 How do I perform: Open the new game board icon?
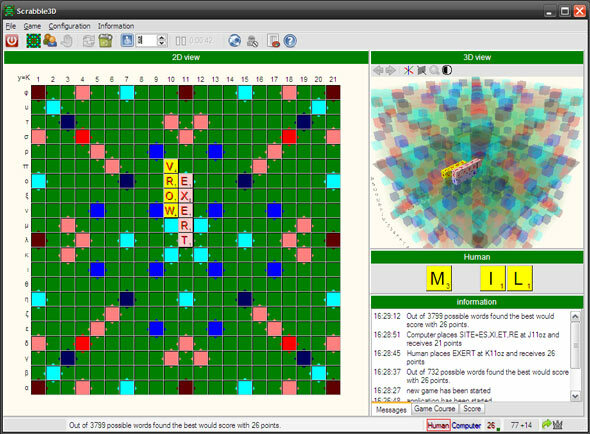(x=33, y=41)
